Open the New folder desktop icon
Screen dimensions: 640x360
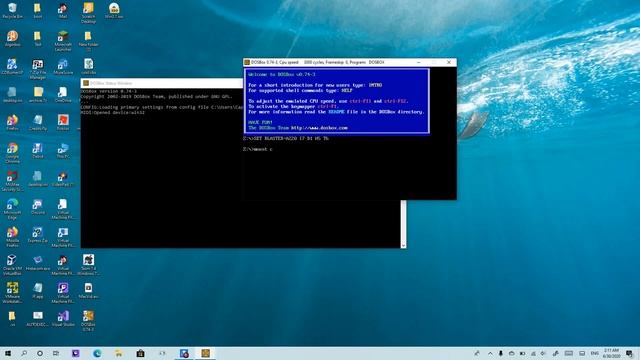pos(88,41)
